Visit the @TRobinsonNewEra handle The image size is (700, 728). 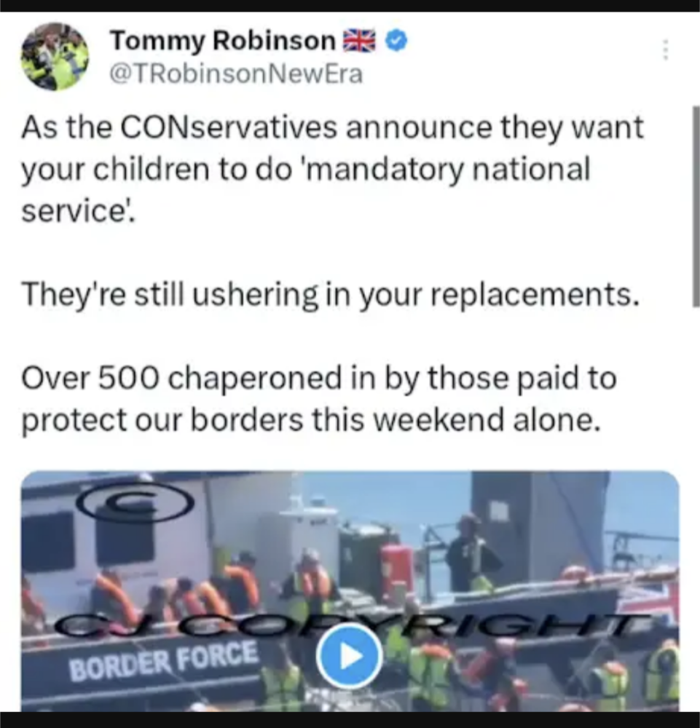tap(235, 74)
